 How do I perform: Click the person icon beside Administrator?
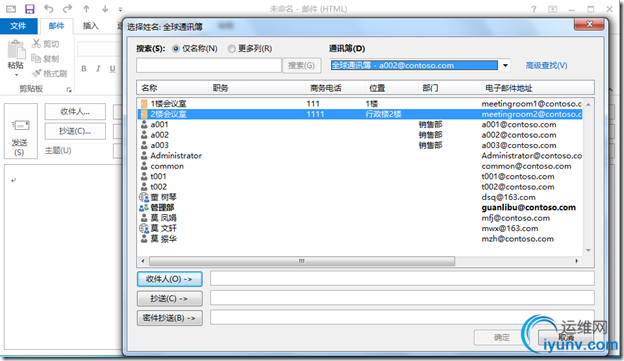pyautogui.click(x=144, y=156)
